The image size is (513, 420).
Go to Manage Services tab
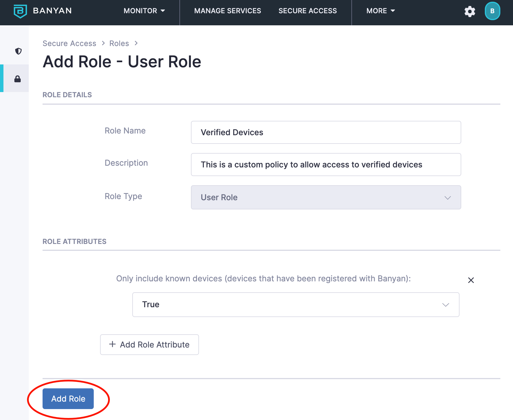point(227,11)
